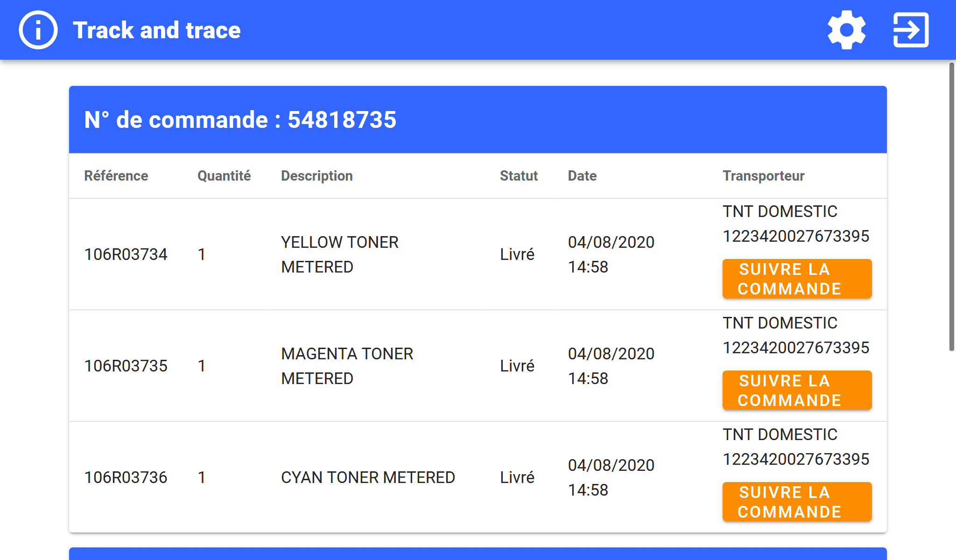956x560 pixels.
Task: Select order number heading 54818735
Action: point(240,119)
